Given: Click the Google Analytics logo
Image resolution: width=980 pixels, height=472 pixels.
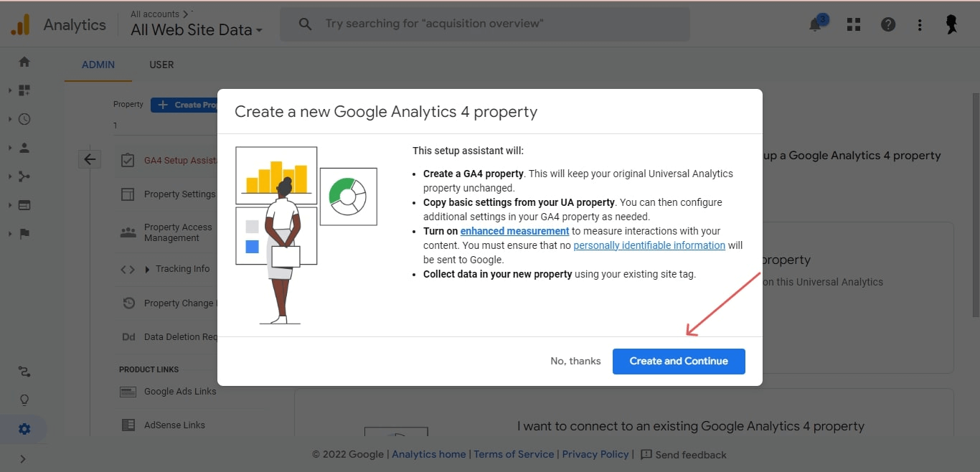Looking at the screenshot, I should click(20, 25).
